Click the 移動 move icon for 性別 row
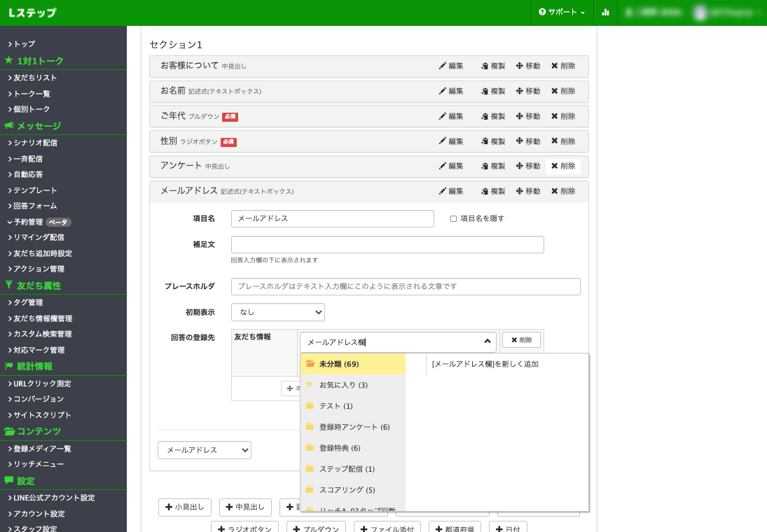 (x=520, y=141)
